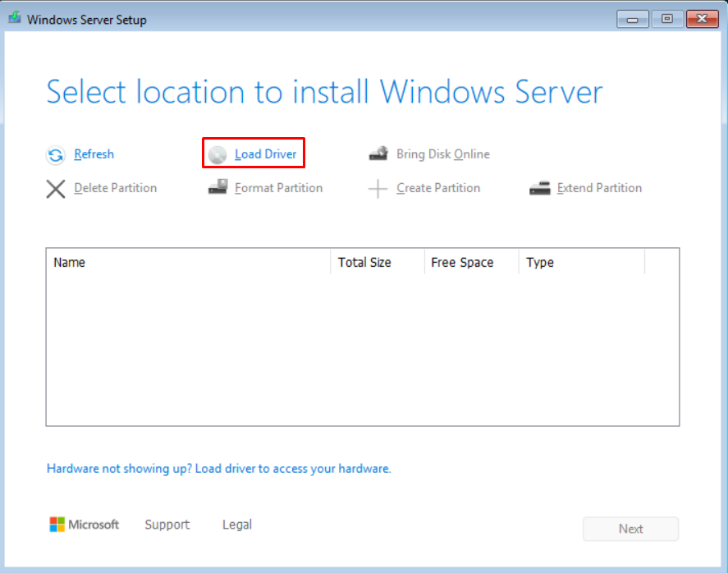Click the Create Partition plus icon
The image size is (728, 573).
point(378,189)
